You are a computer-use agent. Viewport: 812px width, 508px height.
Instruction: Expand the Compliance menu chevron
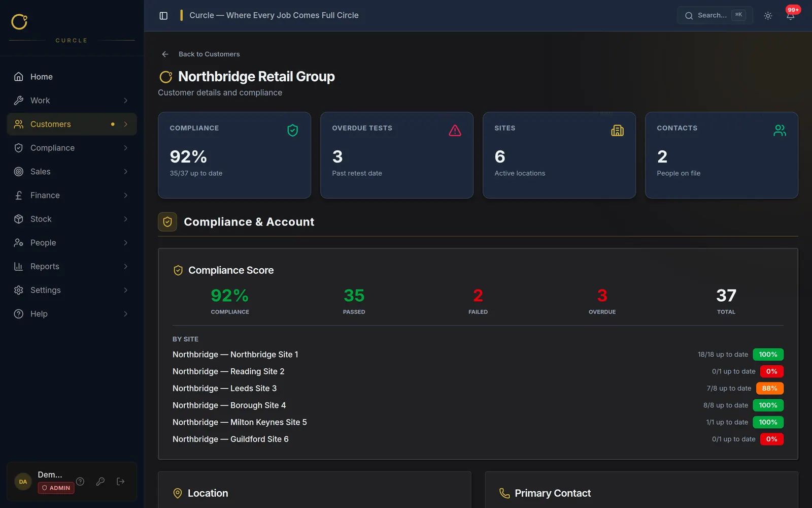tap(126, 148)
